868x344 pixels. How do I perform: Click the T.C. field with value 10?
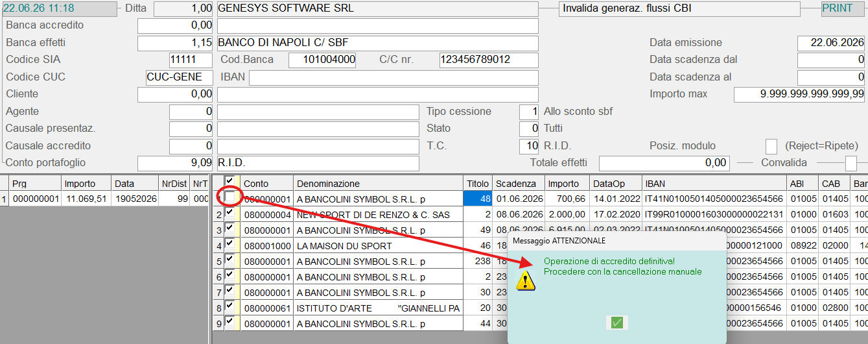coord(529,146)
